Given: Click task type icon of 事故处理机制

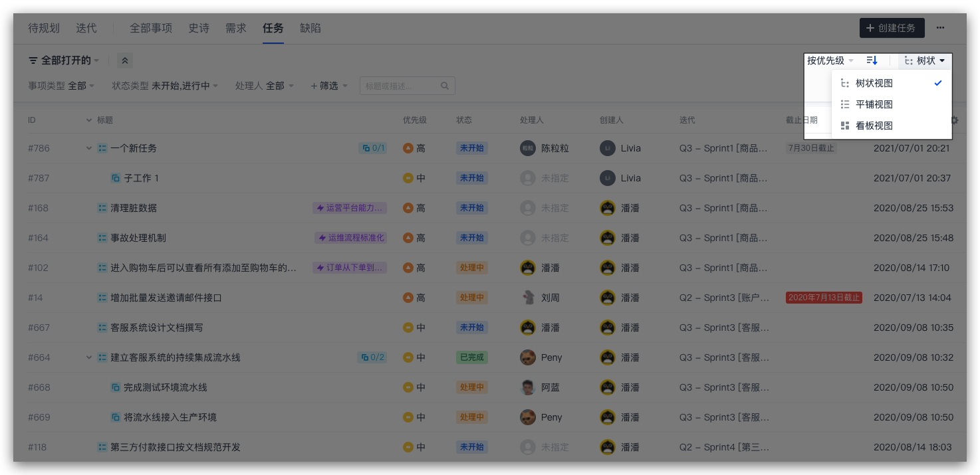Looking at the screenshot, I should (x=102, y=238).
